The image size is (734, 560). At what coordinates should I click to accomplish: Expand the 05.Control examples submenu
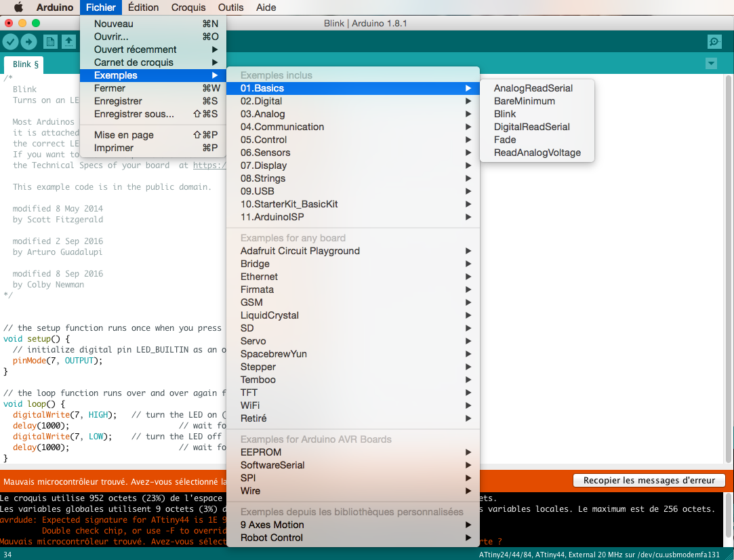(x=353, y=140)
